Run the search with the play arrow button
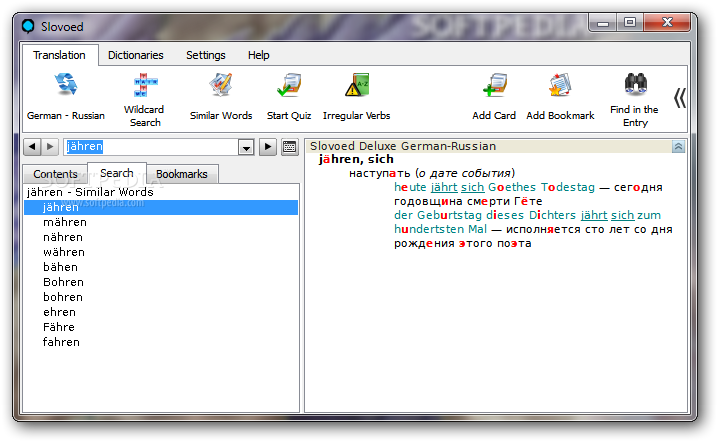The image size is (718, 442). point(268,147)
